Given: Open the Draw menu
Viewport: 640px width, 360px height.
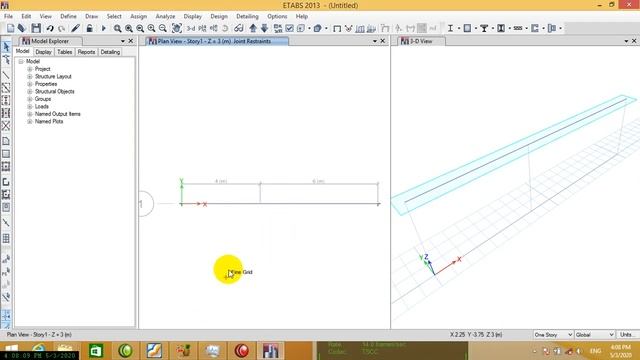Looking at the screenshot, I should pyautogui.click(x=91, y=16).
